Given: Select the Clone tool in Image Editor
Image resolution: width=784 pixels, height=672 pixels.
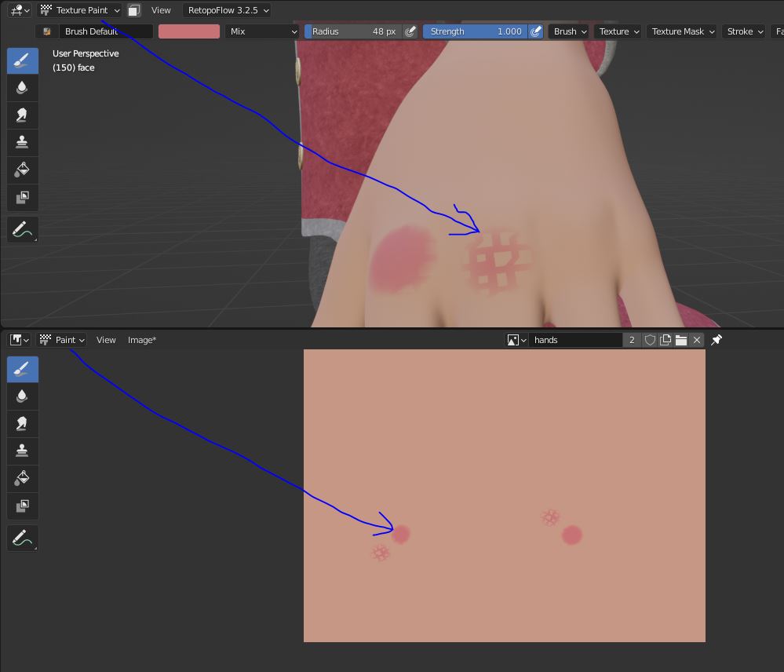Looking at the screenshot, I should (x=23, y=451).
